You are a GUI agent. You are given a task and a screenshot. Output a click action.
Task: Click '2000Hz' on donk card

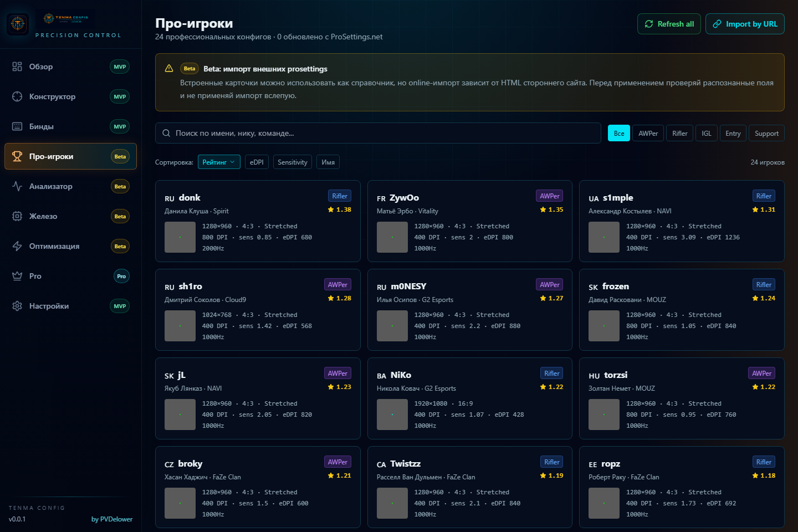tap(213, 248)
